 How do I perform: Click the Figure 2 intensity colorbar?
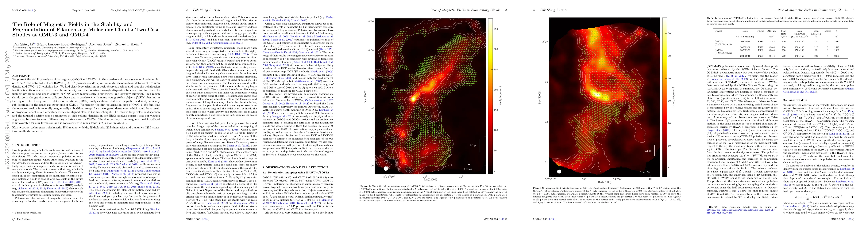click(x=665, y=97)
